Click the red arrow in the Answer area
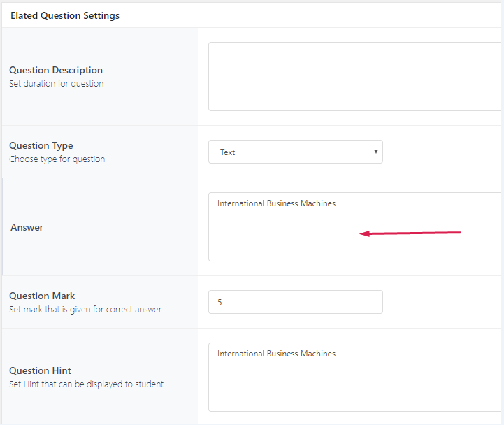 410,233
